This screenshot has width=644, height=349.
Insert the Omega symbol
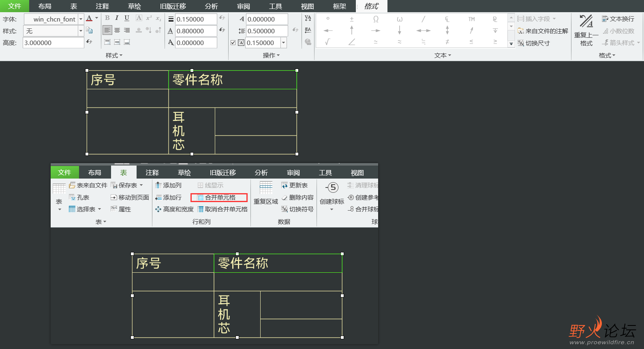coord(376,19)
